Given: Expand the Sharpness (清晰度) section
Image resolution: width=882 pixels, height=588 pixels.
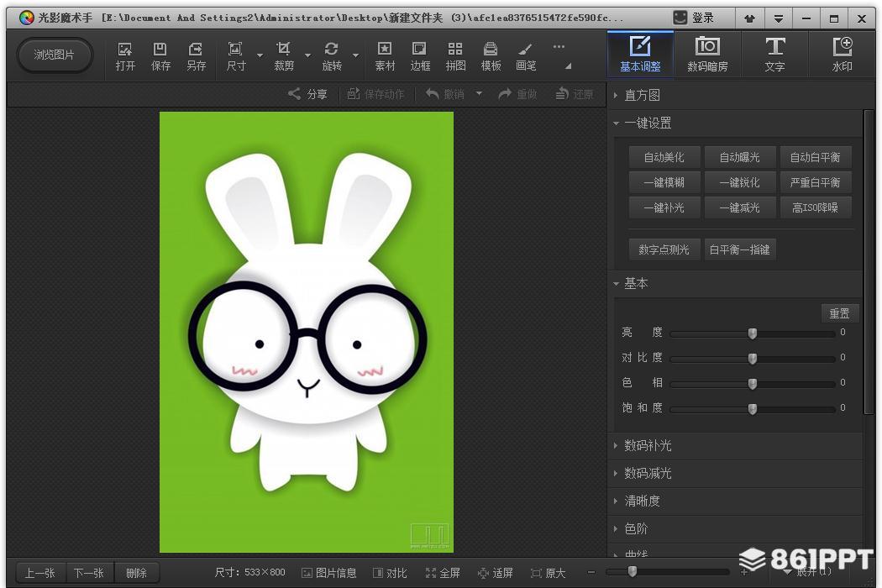Looking at the screenshot, I should click(616, 501).
